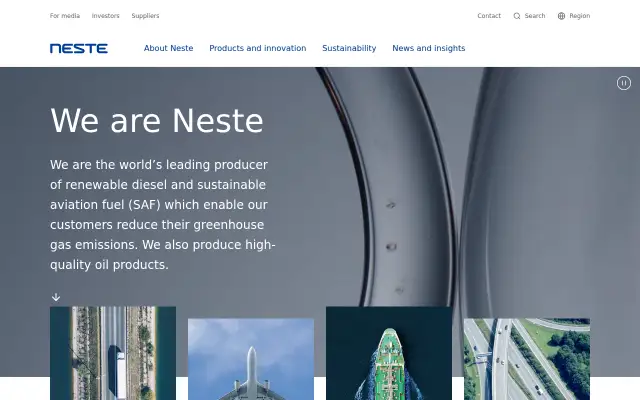
Task: Open the Investors link
Action: click(x=106, y=16)
